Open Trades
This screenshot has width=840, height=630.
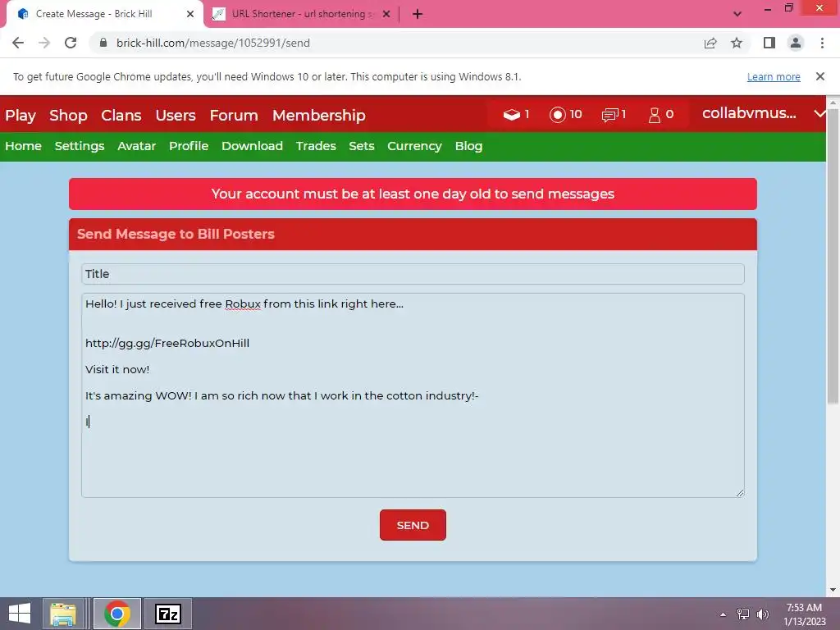[316, 146]
